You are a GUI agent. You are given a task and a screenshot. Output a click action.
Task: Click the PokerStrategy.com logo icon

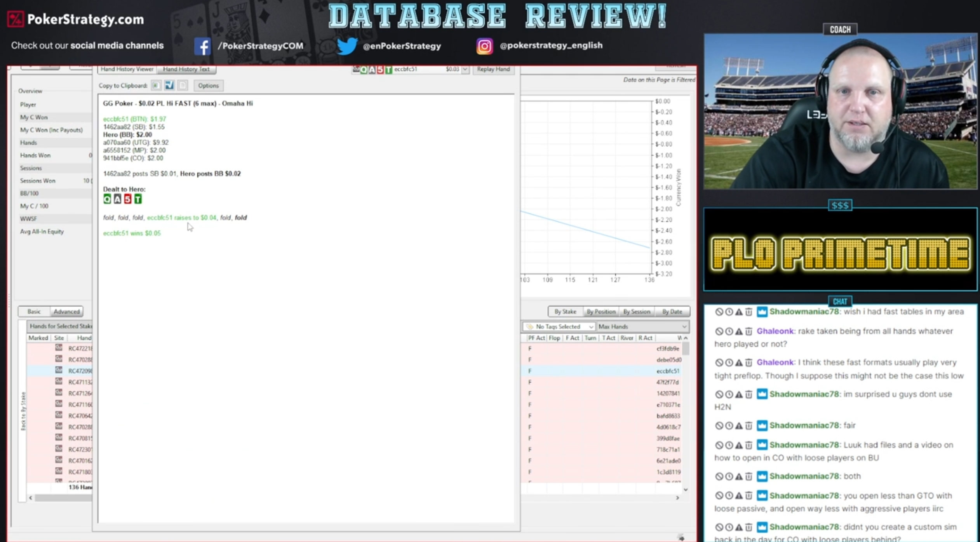click(x=16, y=19)
